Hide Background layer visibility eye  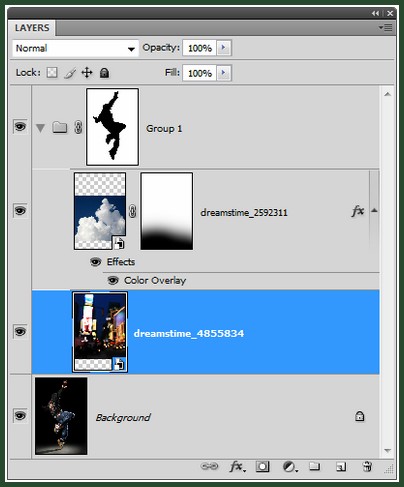pyautogui.click(x=20, y=416)
